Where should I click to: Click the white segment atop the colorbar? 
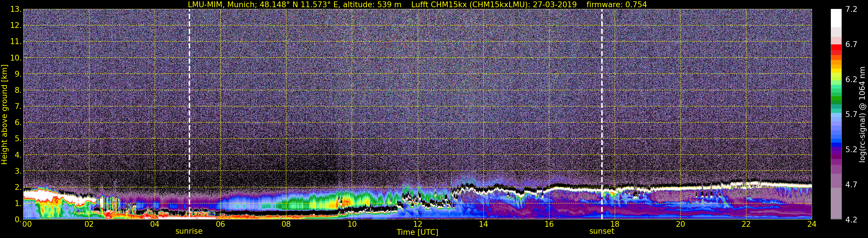(836, 18)
